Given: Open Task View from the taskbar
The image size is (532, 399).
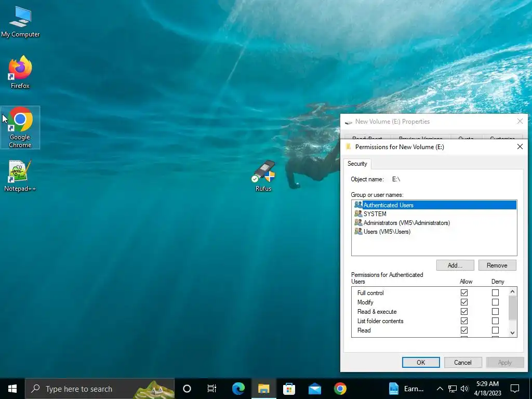Looking at the screenshot, I should coord(212,389).
